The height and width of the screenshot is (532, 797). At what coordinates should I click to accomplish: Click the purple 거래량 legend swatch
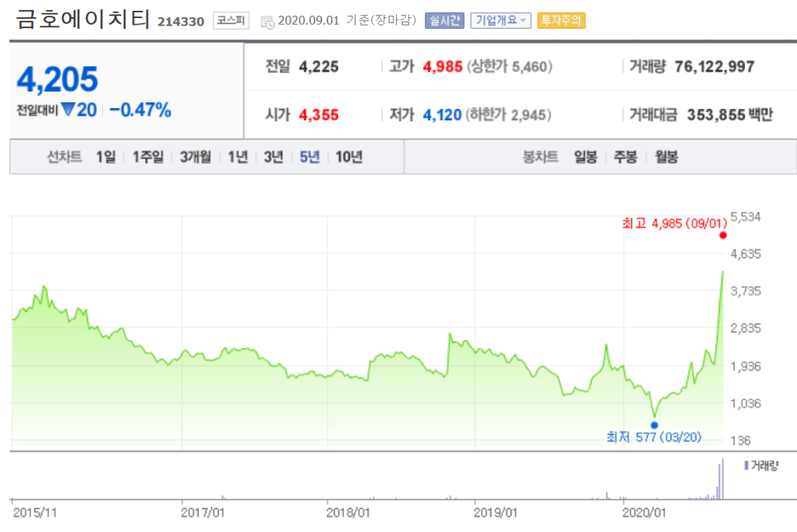click(x=746, y=465)
